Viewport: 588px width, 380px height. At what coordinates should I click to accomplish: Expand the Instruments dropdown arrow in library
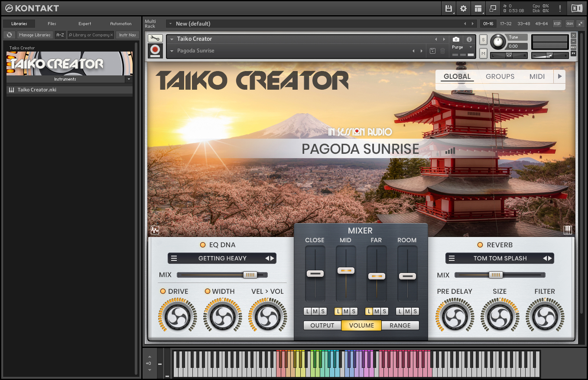coord(129,79)
